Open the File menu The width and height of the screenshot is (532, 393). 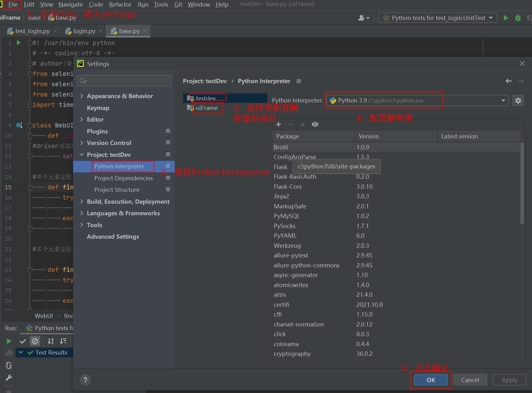pos(13,4)
